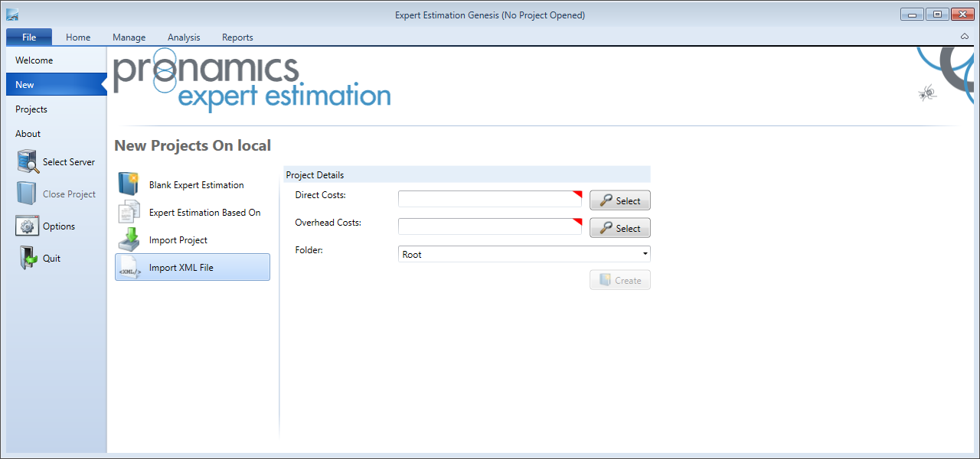Open the File tab
Screen dimensions: 980x459
coord(29,37)
